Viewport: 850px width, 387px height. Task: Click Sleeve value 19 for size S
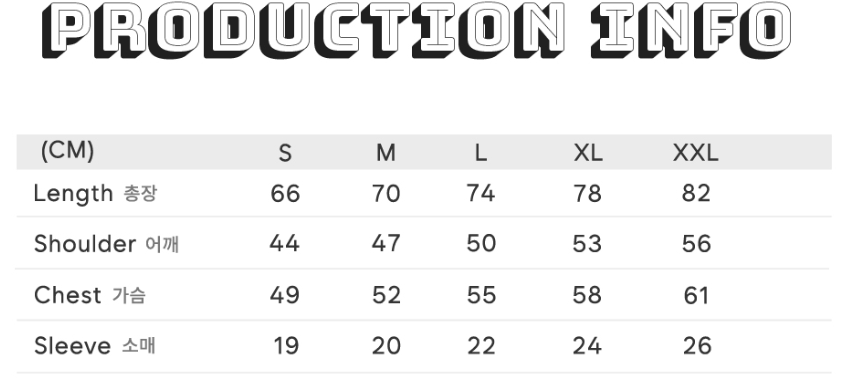[x=286, y=346]
